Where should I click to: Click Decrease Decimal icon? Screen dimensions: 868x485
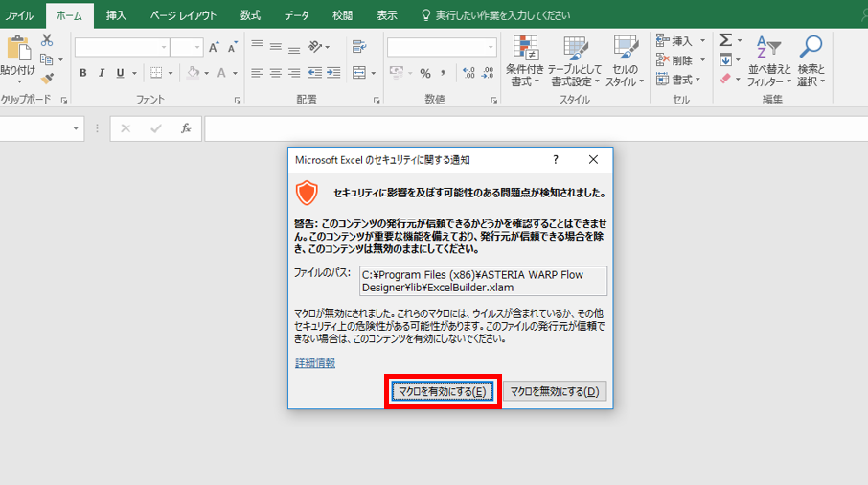click(x=488, y=73)
